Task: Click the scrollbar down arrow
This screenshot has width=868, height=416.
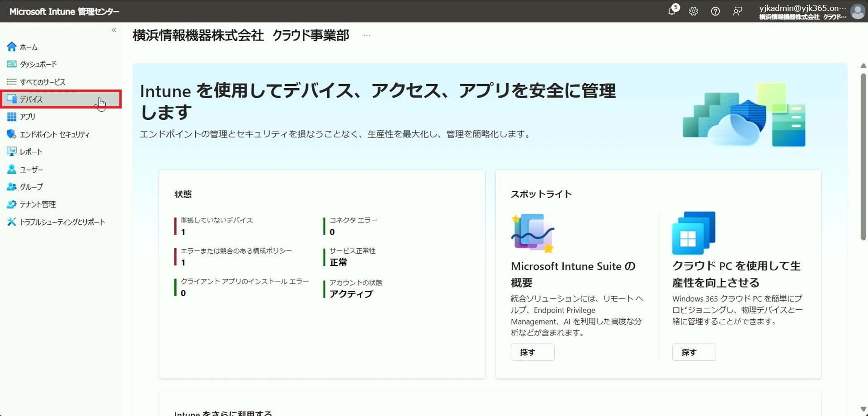Action: (863, 409)
